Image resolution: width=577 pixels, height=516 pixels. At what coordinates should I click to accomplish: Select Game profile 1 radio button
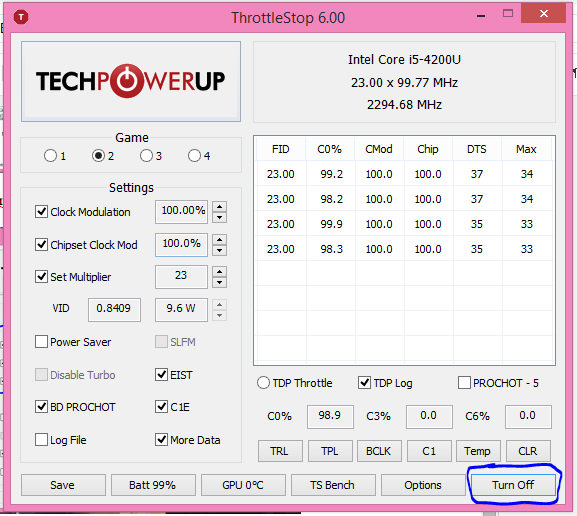coord(50,156)
